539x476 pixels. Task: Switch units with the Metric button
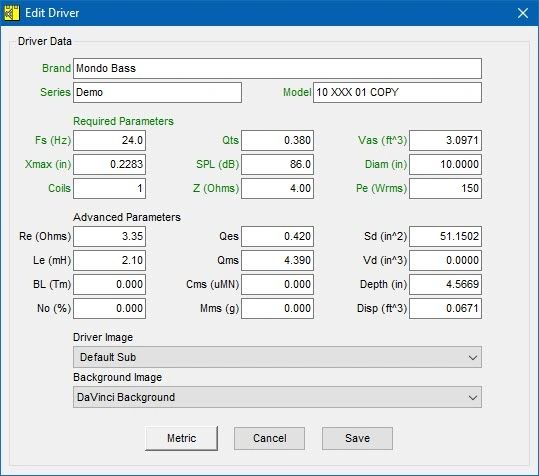click(x=182, y=438)
